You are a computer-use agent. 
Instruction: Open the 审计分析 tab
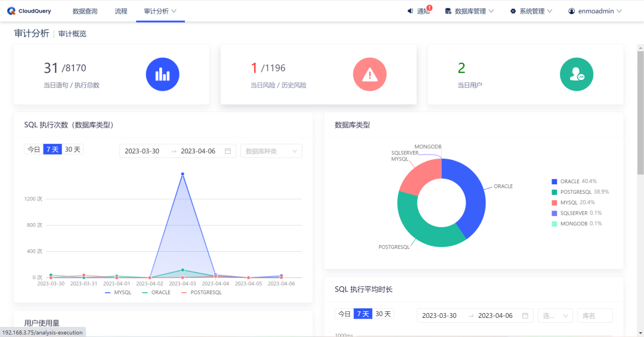pyautogui.click(x=160, y=11)
